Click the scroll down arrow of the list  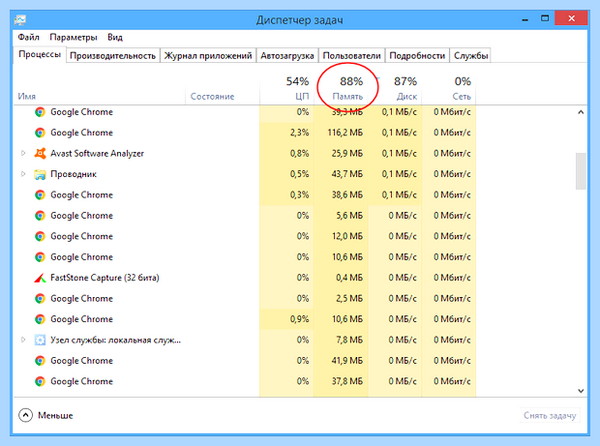tap(581, 391)
